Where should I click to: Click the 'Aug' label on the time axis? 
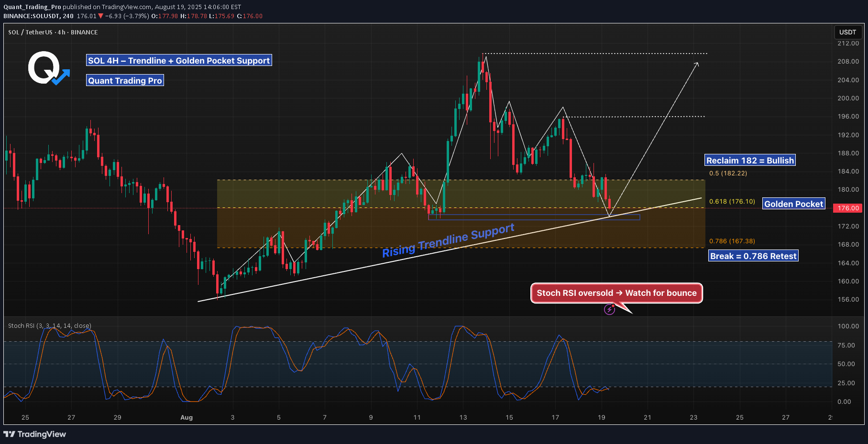point(187,417)
